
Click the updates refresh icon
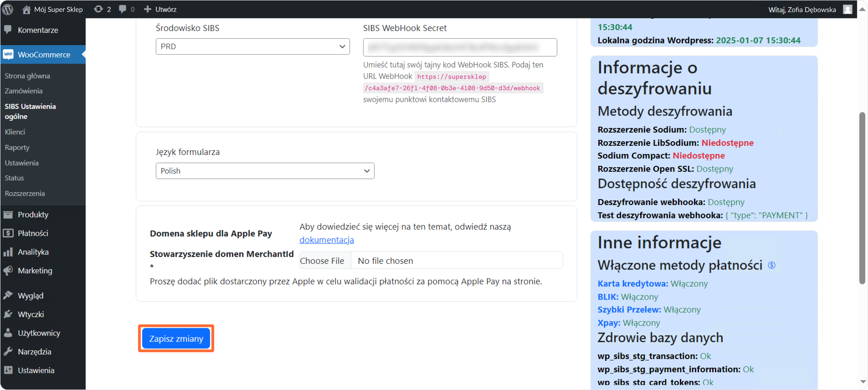tap(98, 9)
